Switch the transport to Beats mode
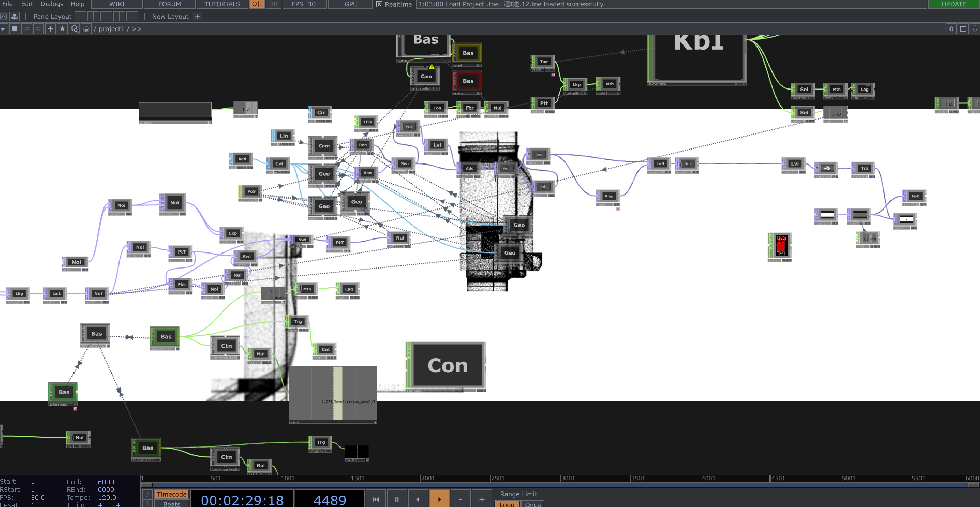 coord(171,504)
